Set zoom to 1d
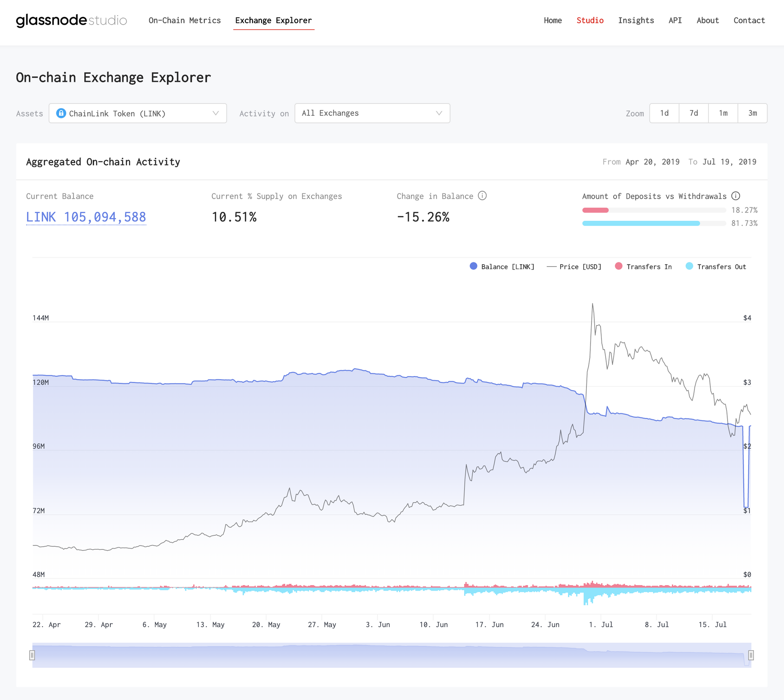Viewport: 784px width, 700px height. tap(664, 113)
